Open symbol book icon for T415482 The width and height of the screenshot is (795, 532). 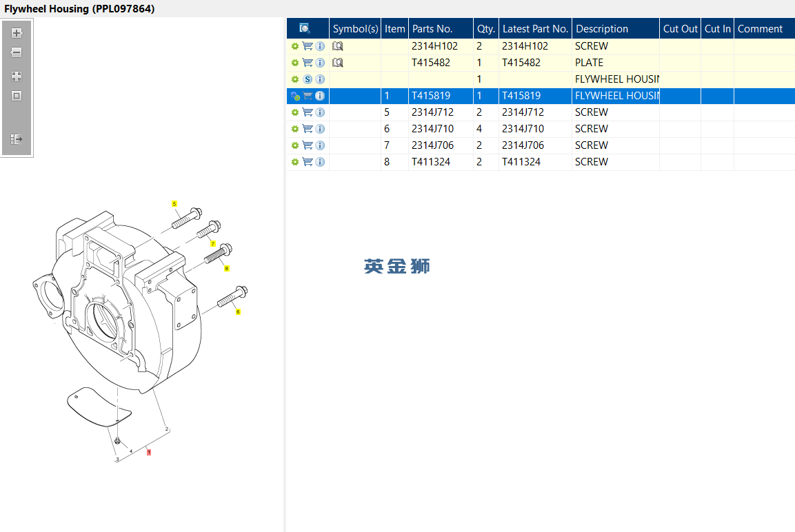(338, 63)
